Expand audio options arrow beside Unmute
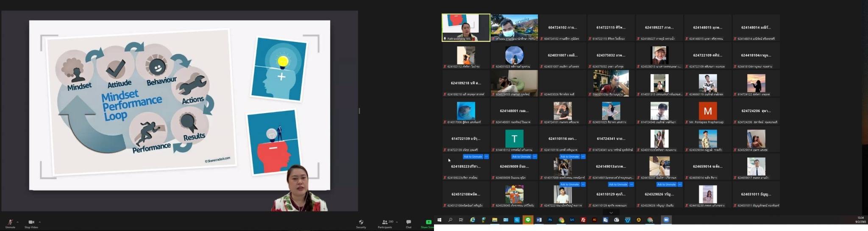868x231 pixels. click(17, 222)
